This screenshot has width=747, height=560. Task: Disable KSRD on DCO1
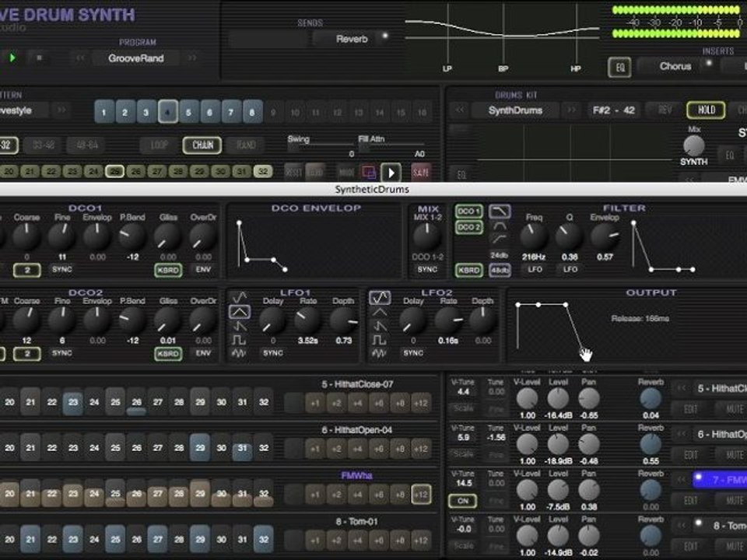click(167, 269)
